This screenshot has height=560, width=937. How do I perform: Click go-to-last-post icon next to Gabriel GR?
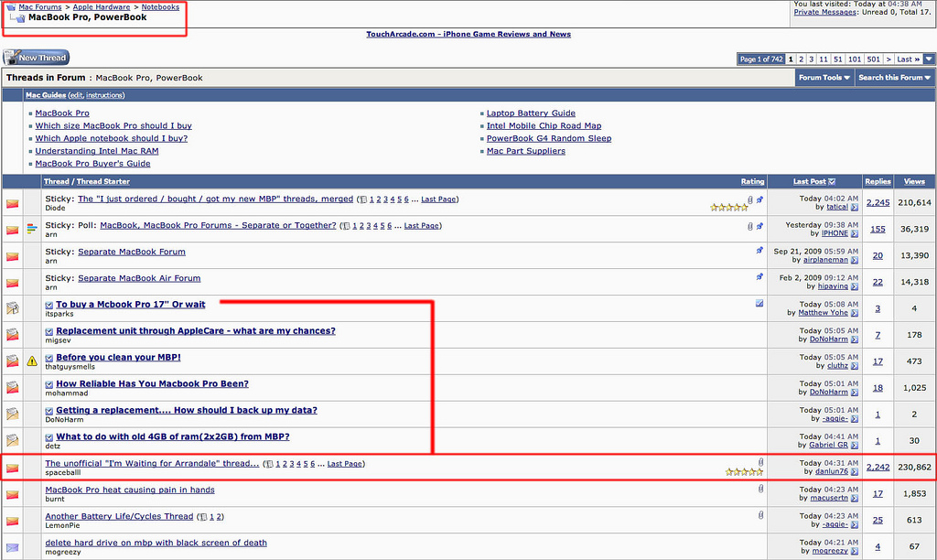(855, 446)
